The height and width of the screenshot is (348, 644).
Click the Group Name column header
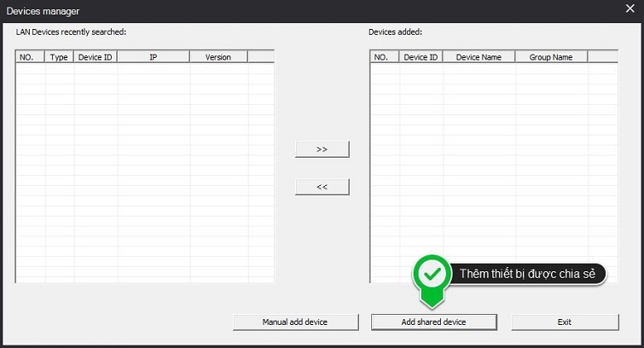coord(551,57)
